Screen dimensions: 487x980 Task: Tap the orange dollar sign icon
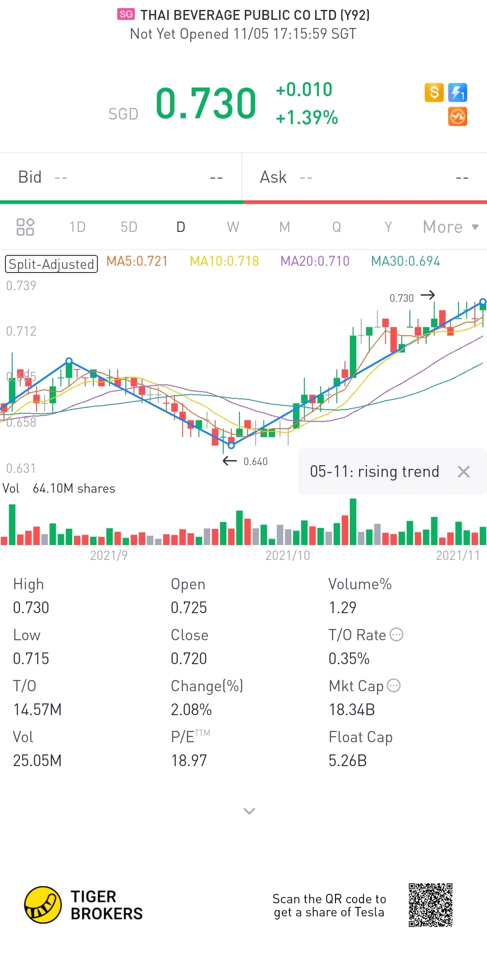tap(434, 92)
